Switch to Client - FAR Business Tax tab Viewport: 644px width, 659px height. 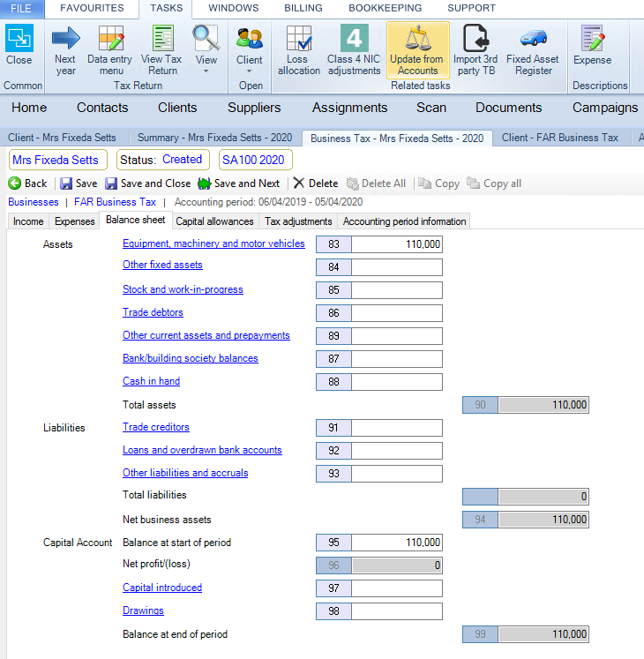pyautogui.click(x=560, y=138)
